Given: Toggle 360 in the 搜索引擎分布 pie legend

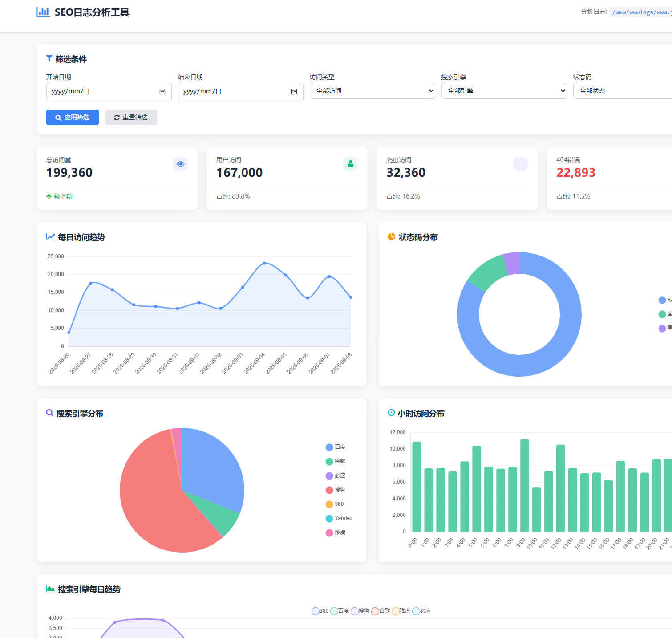Looking at the screenshot, I should click(x=335, y=504).
